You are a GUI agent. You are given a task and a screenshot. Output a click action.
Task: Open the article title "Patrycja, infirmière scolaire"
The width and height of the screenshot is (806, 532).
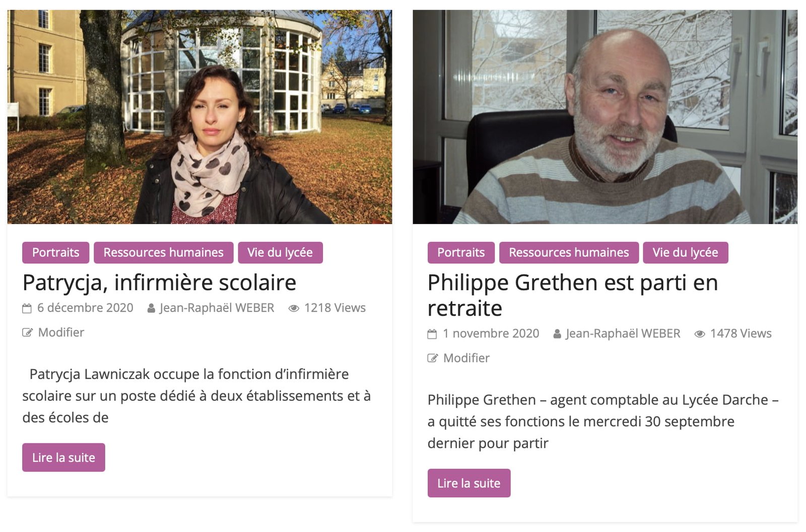coord(159,283)
